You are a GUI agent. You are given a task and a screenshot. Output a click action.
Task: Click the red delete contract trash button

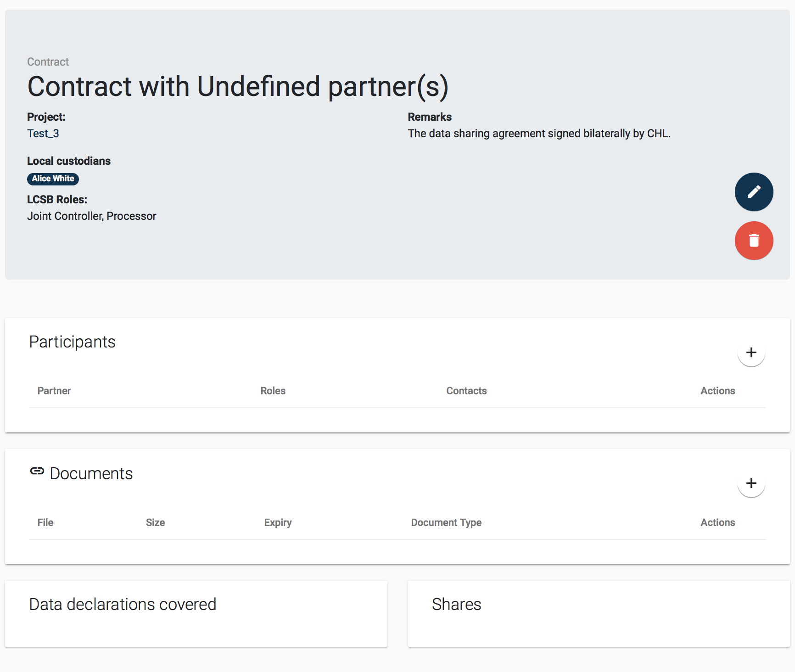pyautogui.click(x=754, y=241)
